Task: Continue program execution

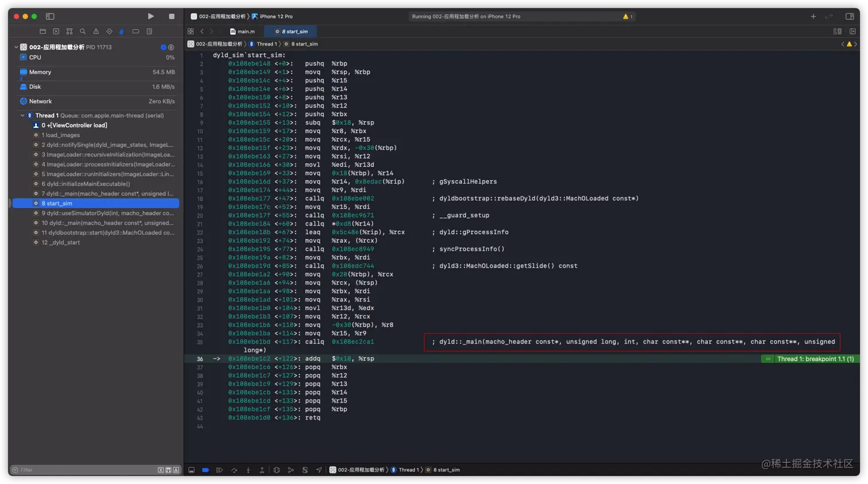Action: tap(219, 470)
